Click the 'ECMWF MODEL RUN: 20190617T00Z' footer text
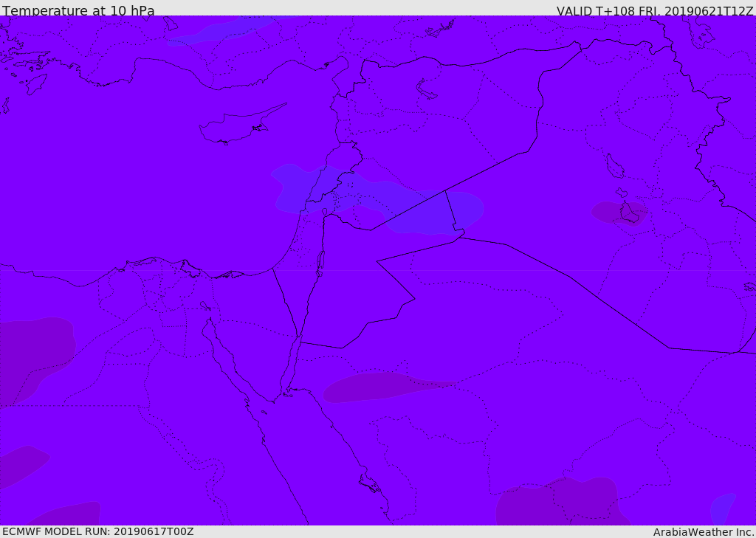Viewport: 756px width, 538px height. point(98,531)
